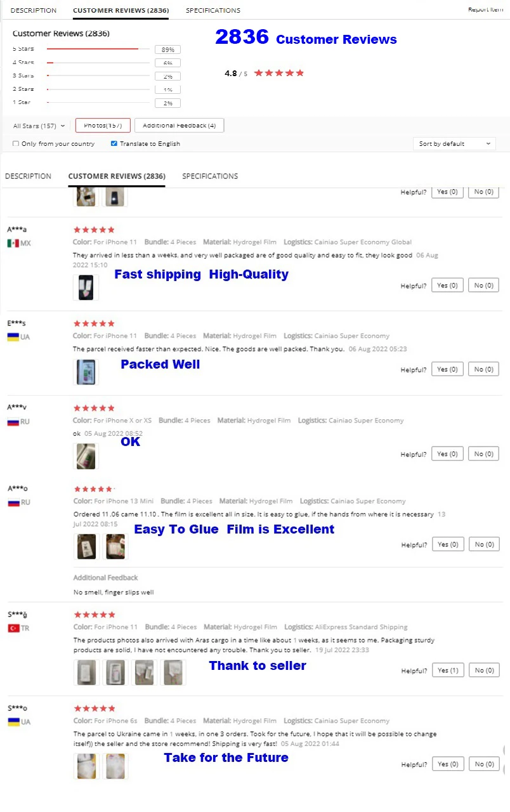The image size is (510, 812).
Task: Open A***v's review photo thumbnail
Action: click(x=86, y=456)
